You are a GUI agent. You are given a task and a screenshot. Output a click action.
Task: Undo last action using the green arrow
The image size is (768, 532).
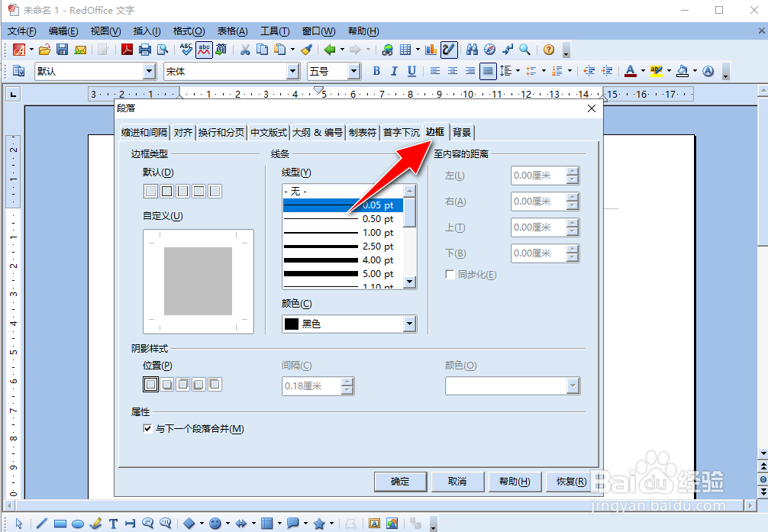point(330,50)
